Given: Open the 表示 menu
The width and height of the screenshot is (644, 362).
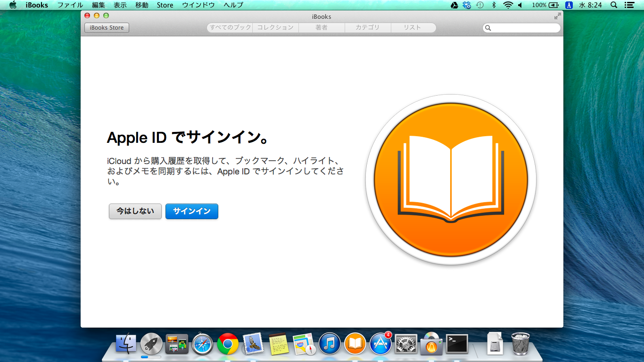Looking at the screenshot, I should point(120,5).
